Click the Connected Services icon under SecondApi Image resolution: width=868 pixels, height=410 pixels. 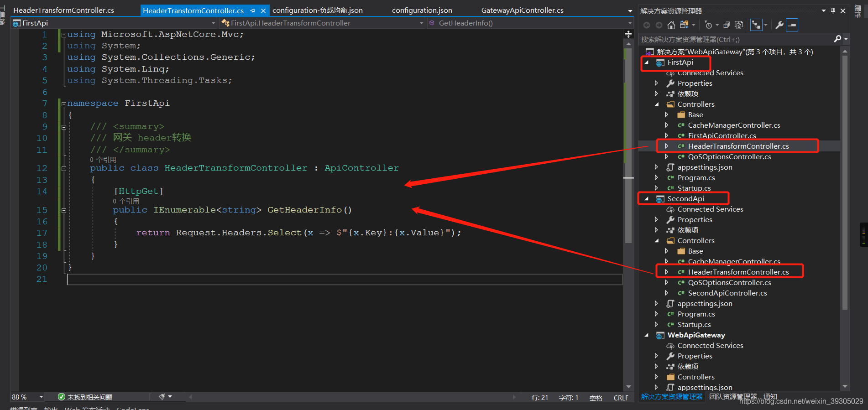pyautogui.click(x=670, y=209)
